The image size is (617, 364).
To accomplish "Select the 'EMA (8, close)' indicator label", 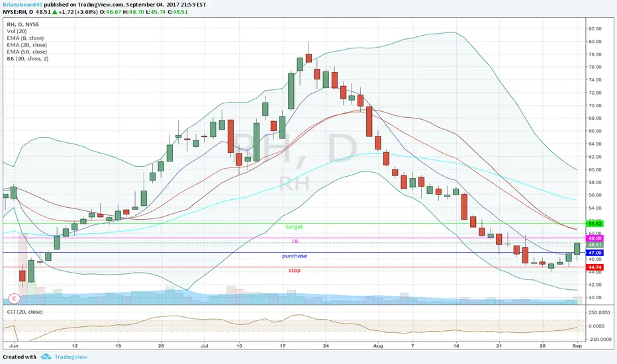I will pyautogui.click(x=25, y=38).
